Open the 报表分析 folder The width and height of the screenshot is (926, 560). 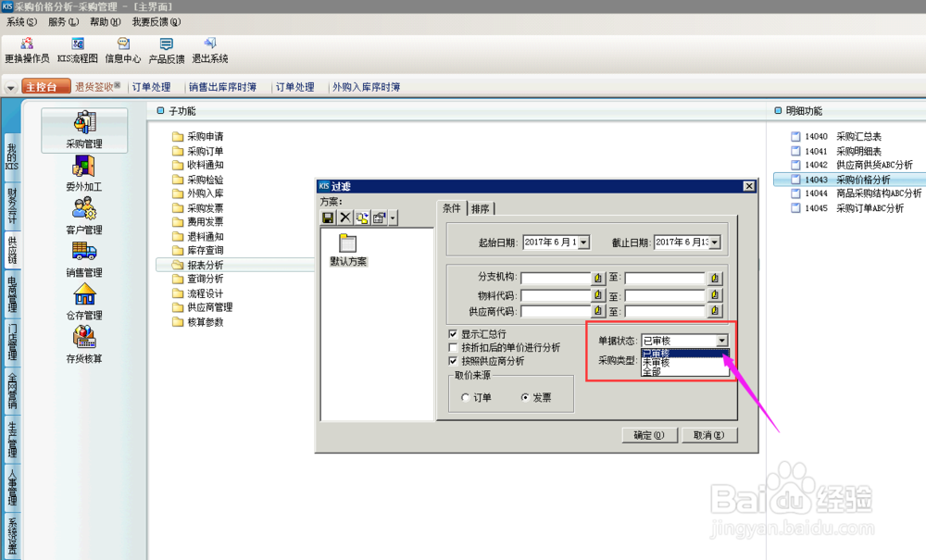point(198,265)
